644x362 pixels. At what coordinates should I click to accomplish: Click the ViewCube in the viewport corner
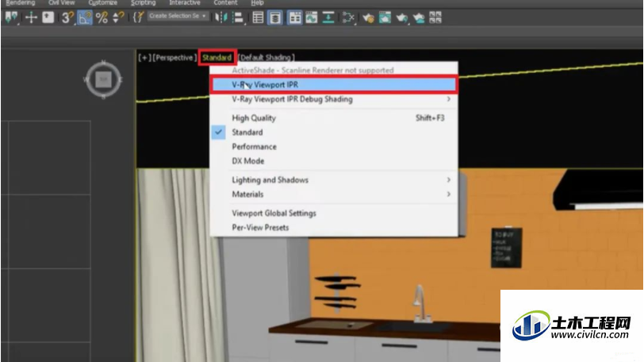coord(103,79)
